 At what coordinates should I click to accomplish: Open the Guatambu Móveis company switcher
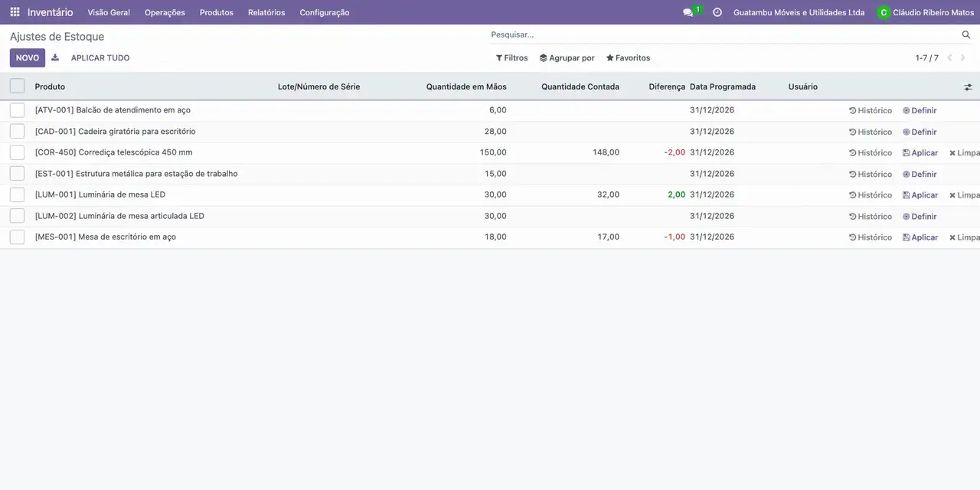[799, 12]
